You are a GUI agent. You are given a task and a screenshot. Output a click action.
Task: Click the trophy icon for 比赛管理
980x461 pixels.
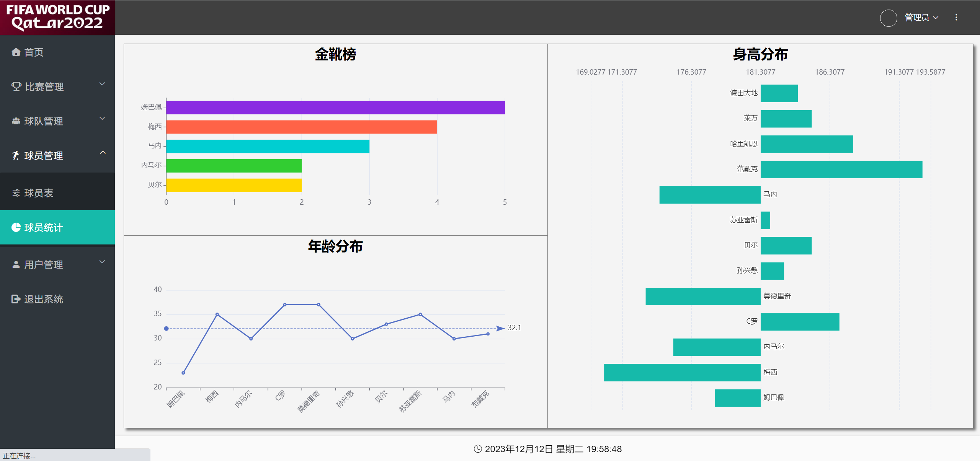coord(16,86)
